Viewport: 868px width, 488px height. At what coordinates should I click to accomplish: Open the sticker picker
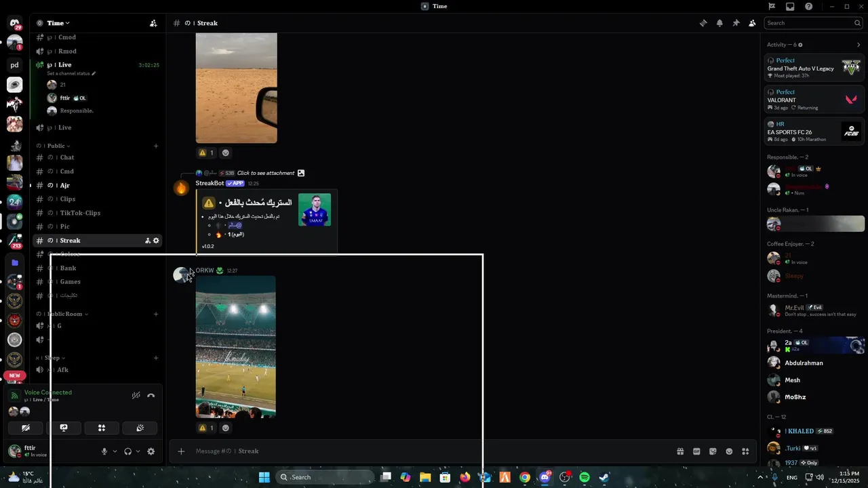pos(713,451)
